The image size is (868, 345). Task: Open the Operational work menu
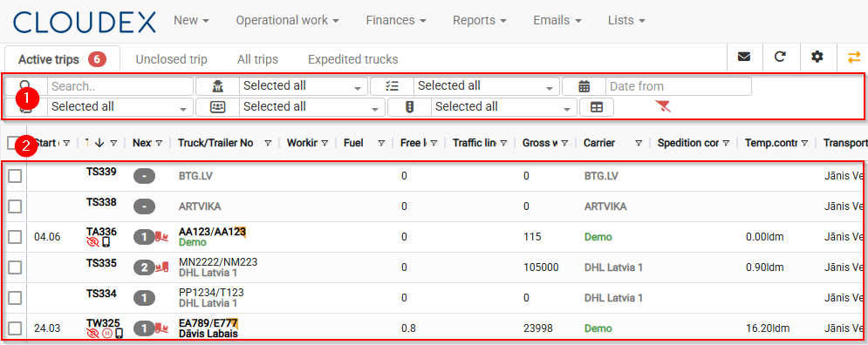tap(287, 20)
